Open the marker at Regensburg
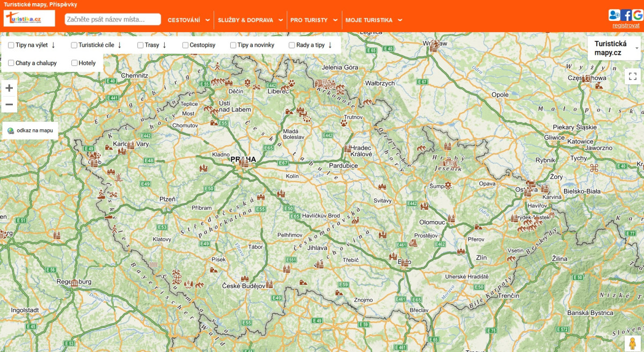This screenshot has height=352, width=644. tap(74, 282)
